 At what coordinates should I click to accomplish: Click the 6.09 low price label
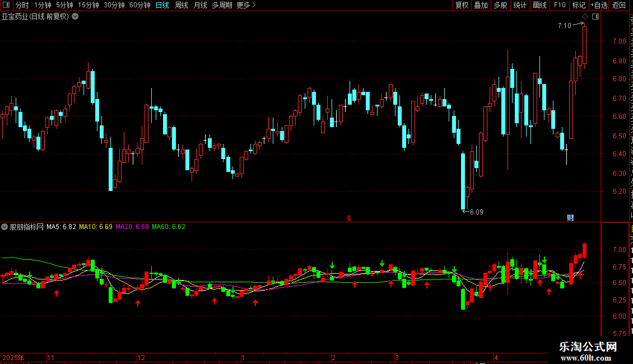click(x=476, y=212)
